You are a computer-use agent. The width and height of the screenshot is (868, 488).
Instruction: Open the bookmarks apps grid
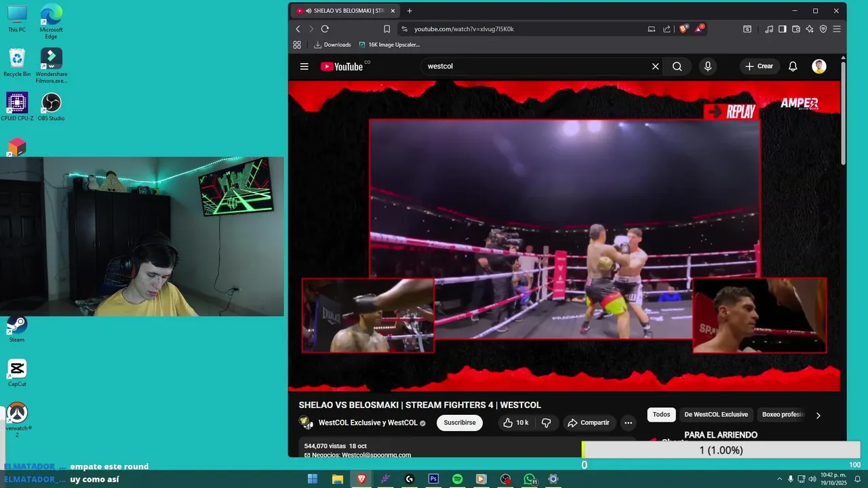297,45
